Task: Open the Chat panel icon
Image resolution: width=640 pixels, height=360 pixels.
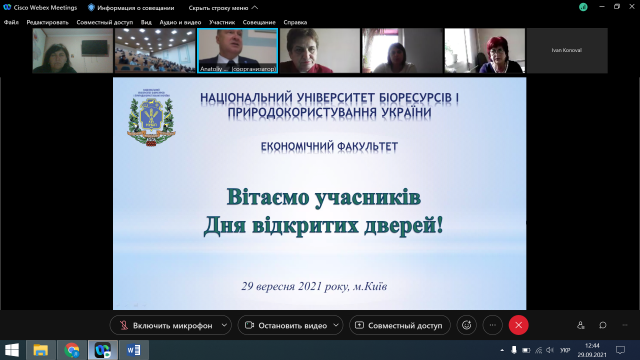Action: (x=602, y=325)
